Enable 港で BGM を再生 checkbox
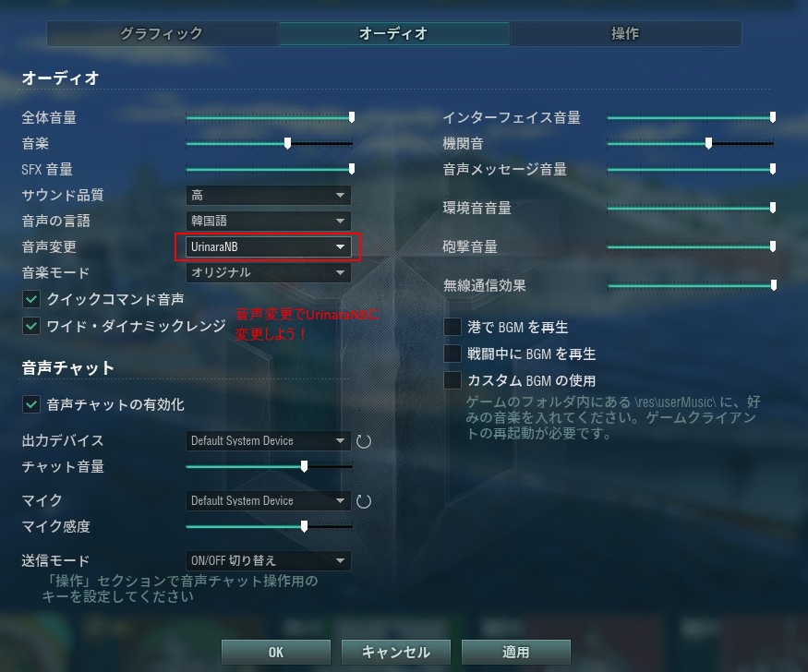The height and width of the screenshot is (672, 808). point(452,327)
